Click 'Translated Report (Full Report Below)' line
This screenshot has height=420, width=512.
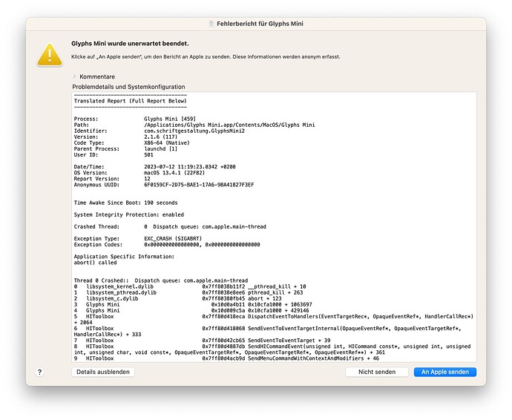tap(131, 101)
